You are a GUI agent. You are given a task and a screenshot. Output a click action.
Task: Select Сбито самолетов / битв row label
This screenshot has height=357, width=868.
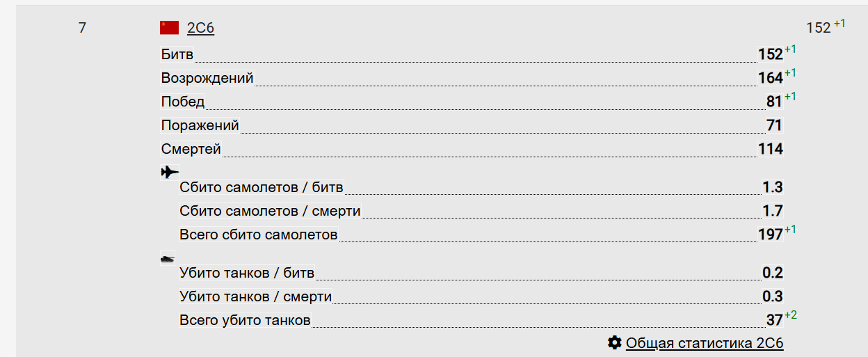pos(262,187)
